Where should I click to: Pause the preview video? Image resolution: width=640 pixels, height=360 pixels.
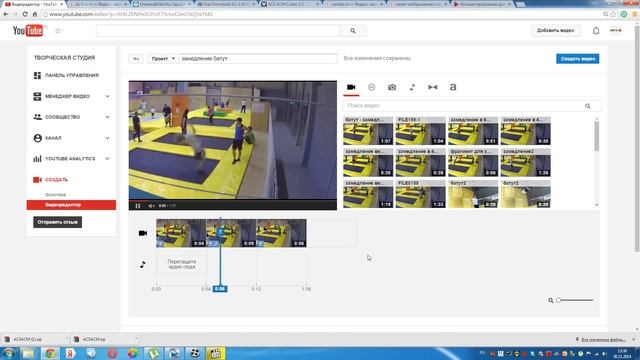click(x=138, y=206)
